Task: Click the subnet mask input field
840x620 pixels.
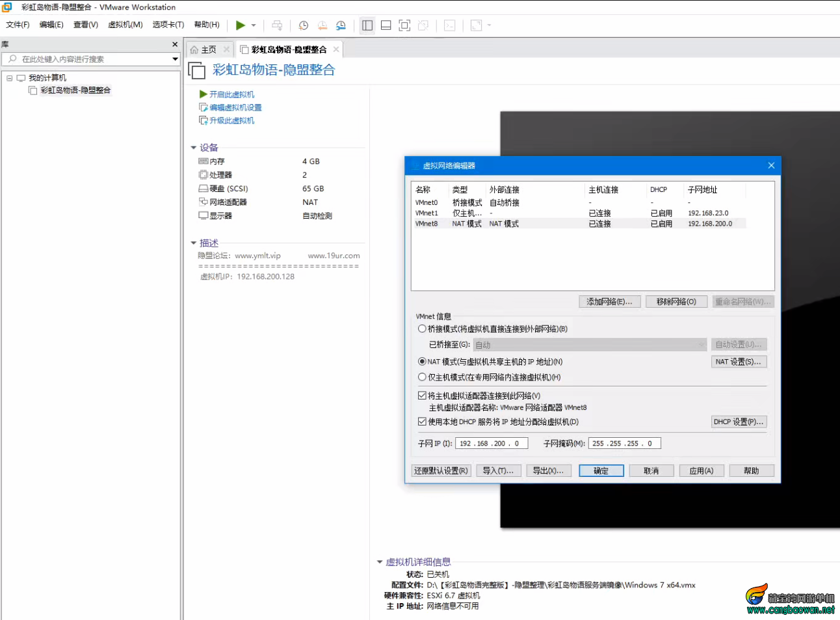Action: pos(623,443)
